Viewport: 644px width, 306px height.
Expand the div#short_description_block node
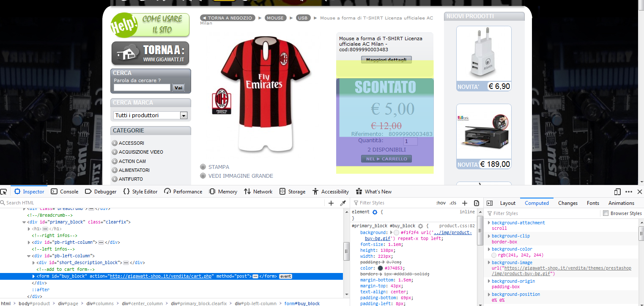pos(33,263)
